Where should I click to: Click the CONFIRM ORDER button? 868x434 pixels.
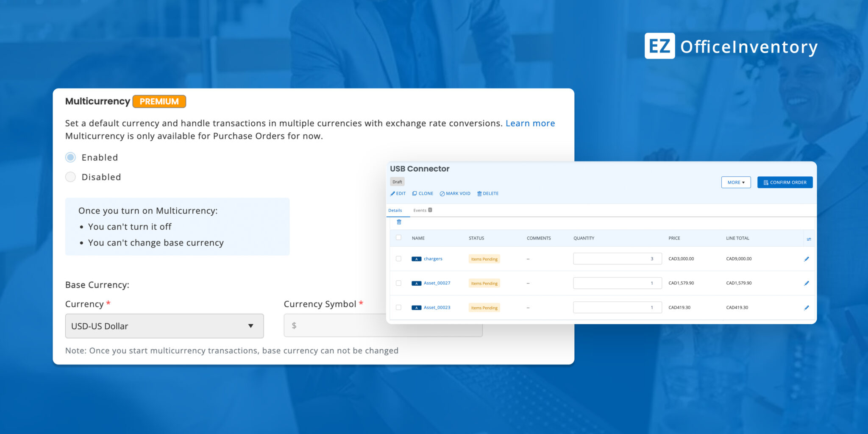click(785, 182)
